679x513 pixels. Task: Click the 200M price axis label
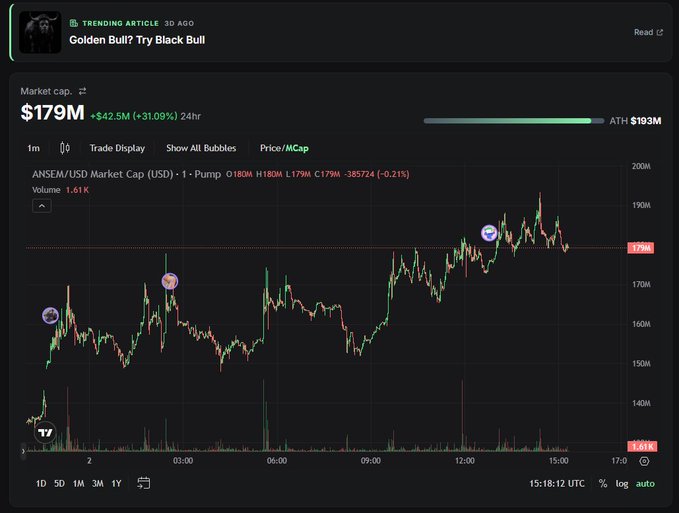(641, 166)
